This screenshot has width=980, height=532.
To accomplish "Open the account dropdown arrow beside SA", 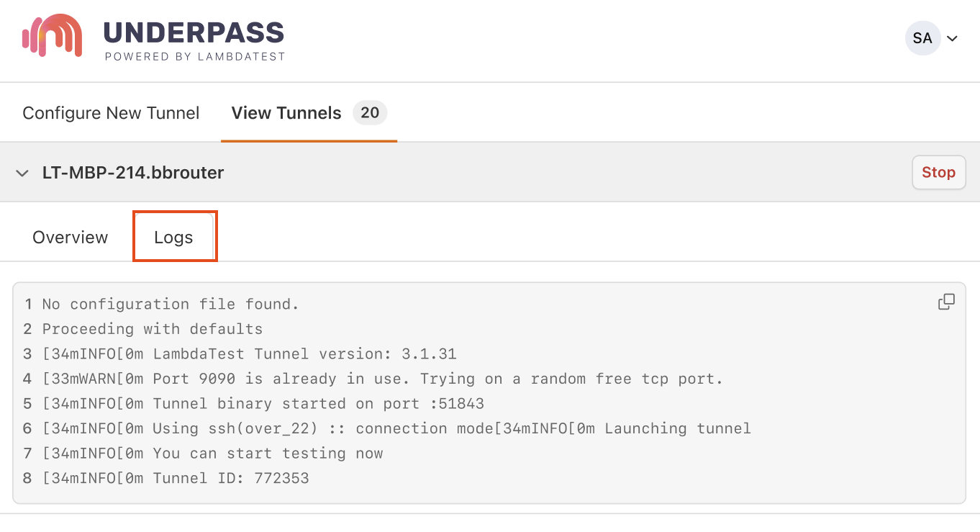I will (x=953, y=39).
